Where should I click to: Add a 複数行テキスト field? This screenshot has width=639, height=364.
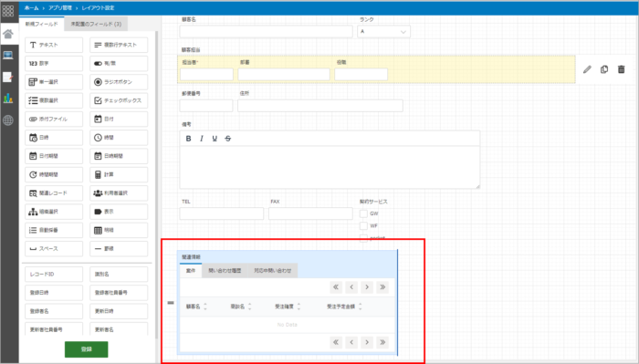point(119,45)
